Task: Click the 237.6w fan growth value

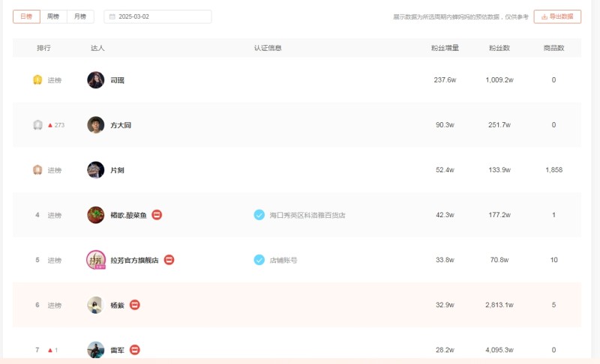Action: [445, 80]
